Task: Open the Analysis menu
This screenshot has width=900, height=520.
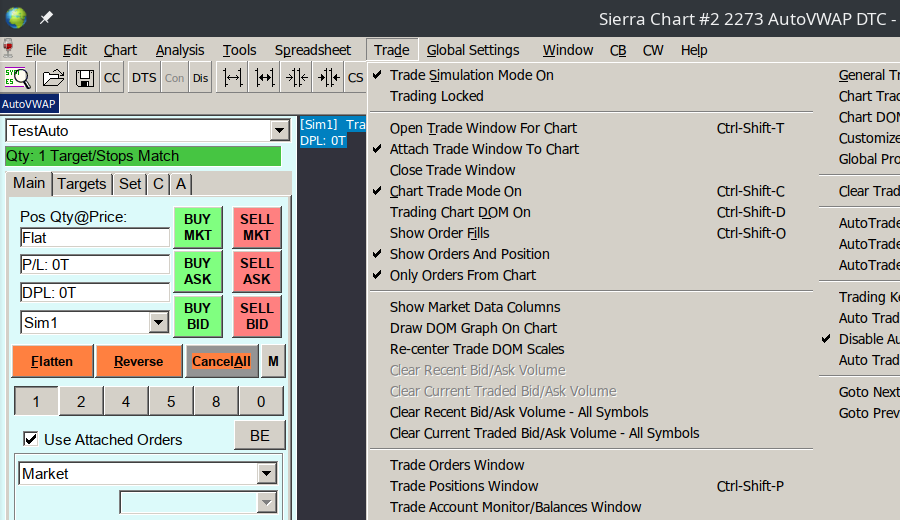Action: coord(180,50)
